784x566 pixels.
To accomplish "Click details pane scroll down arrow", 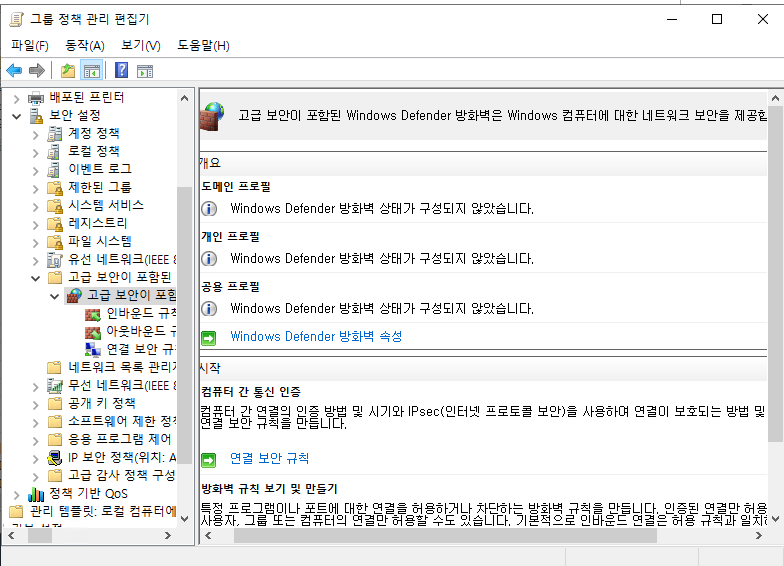I will (x=775, y=519).
